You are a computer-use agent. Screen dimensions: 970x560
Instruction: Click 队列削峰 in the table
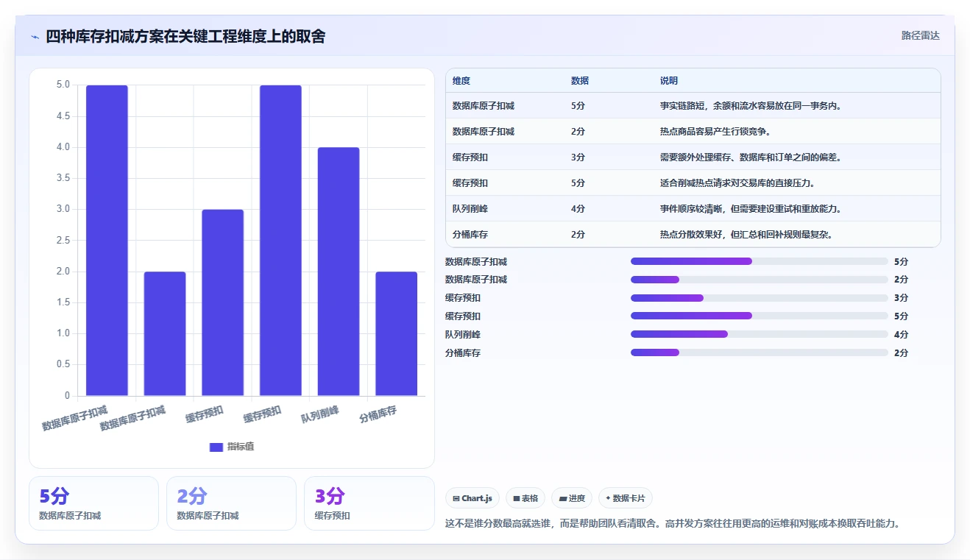pos(470,209)
